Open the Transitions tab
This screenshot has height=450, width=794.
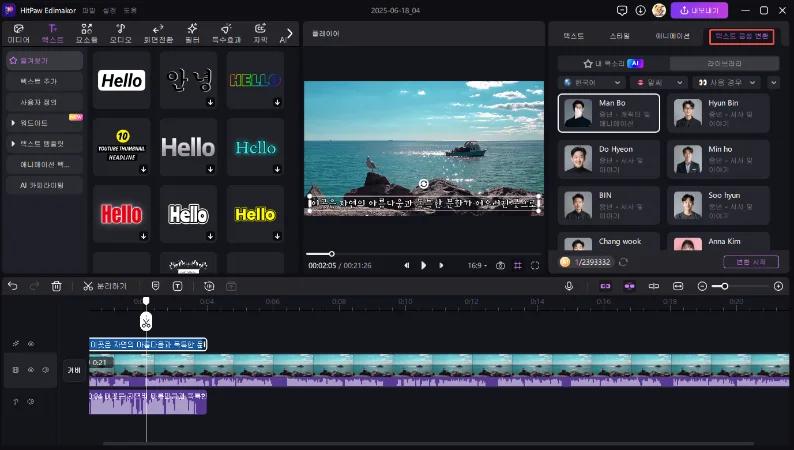[158, 33]
